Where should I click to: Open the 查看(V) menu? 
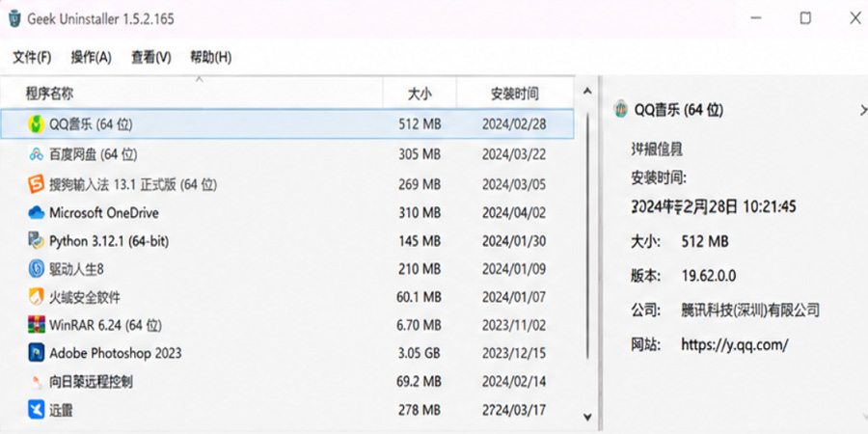click(151, 57)
